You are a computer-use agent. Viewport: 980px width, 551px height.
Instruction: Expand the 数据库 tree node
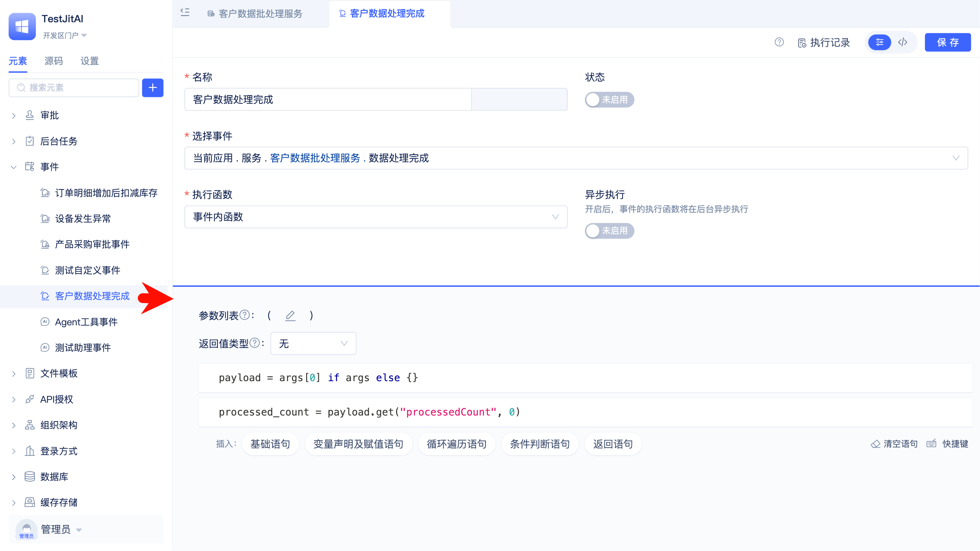tap(14, 477)
